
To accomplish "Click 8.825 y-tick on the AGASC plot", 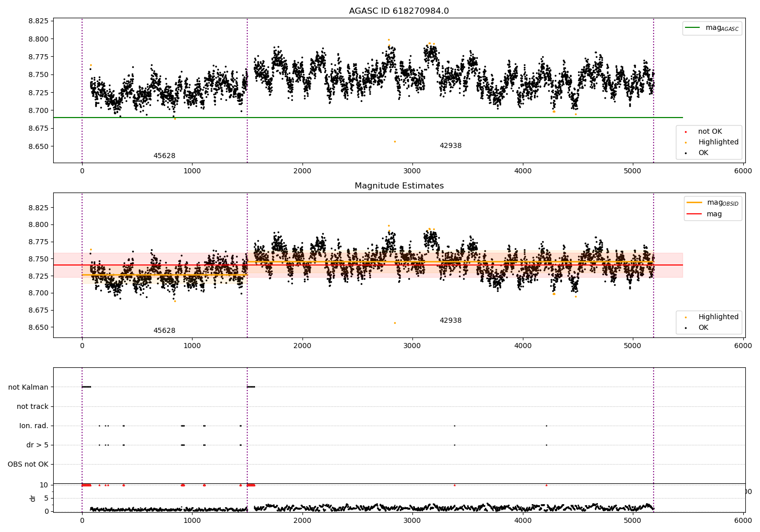I will coord(39,21).
